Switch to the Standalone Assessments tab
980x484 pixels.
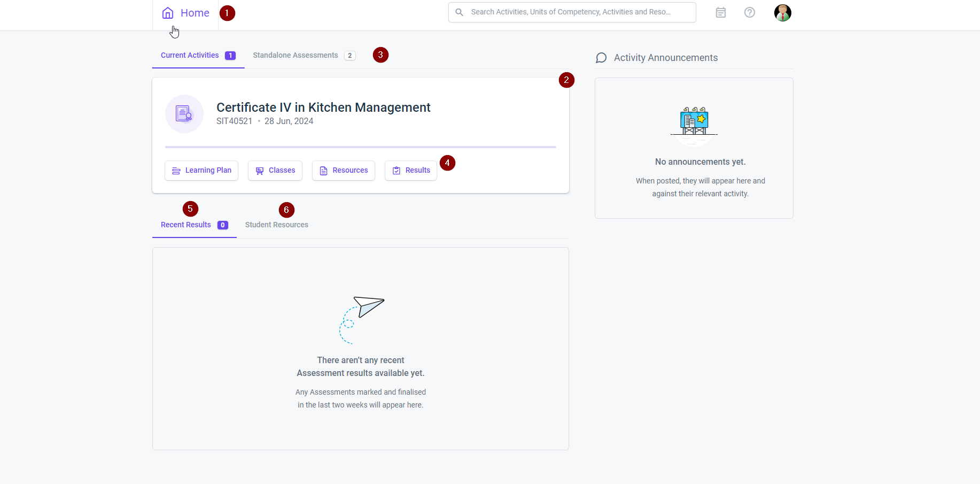295,55
